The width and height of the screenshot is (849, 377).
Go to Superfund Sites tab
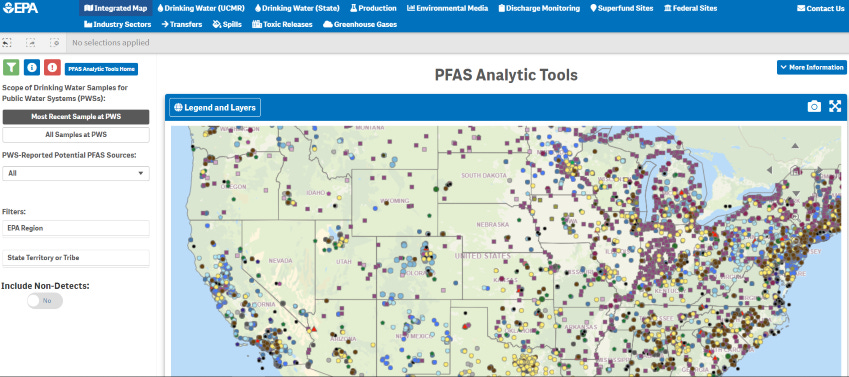point(622,8)
